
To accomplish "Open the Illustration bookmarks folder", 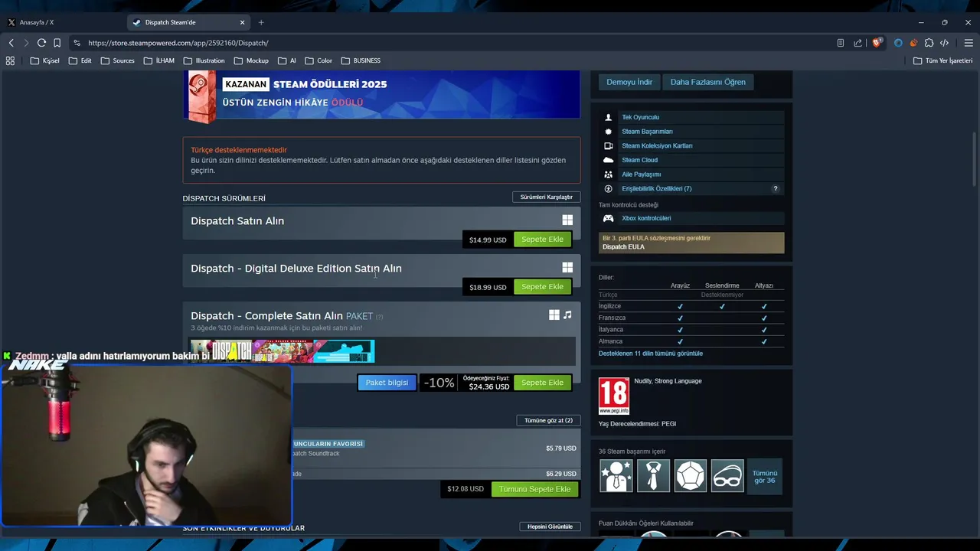I will 204,60.
